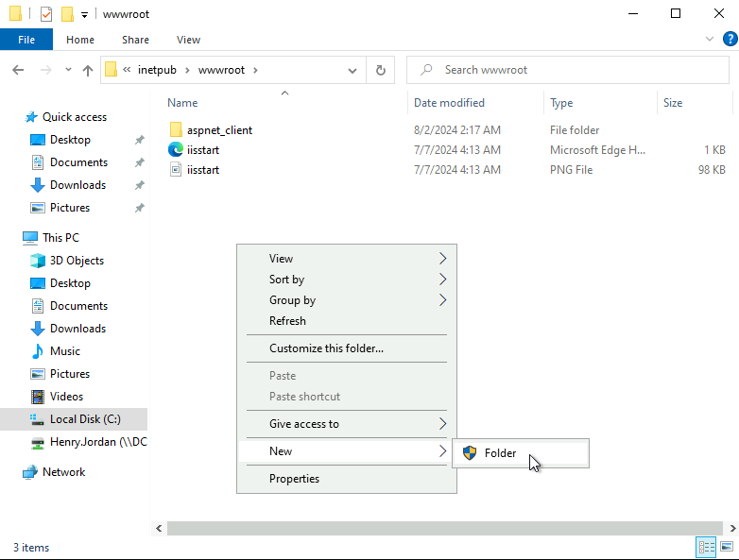
Task: Open Pictures under This PC
Action: tap(70, 373)
